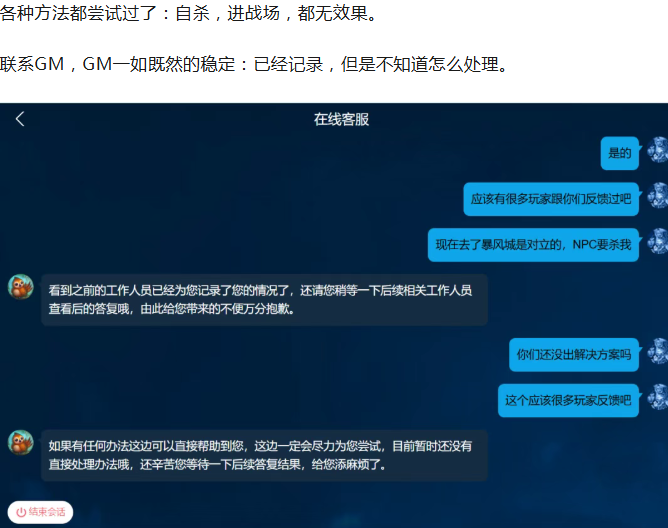Screen dimensions: 668x528
Task: Click avatar next to 现在去了暴风城是对立的 message
Action: coord(657,242)
